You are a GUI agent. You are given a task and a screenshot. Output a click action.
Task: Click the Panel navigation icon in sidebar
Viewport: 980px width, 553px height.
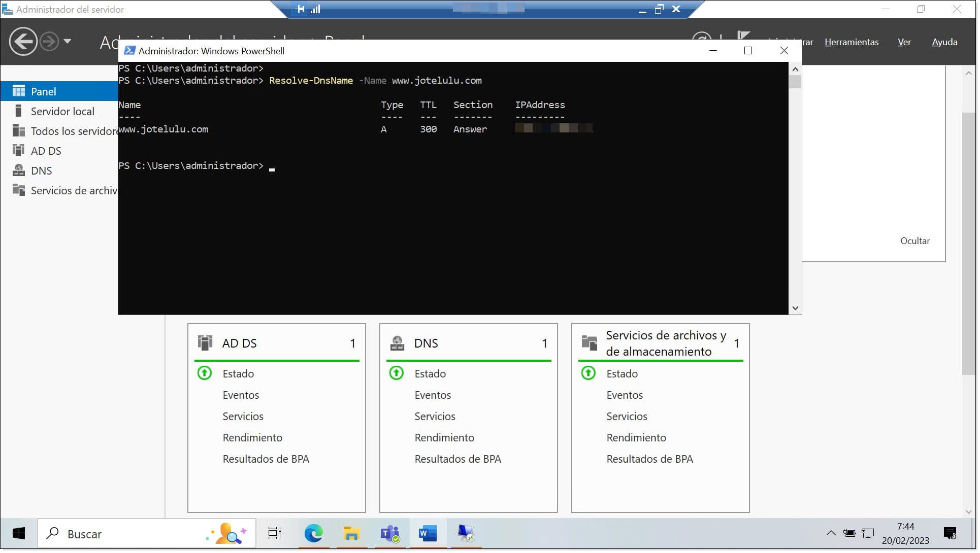click(18, 91)
